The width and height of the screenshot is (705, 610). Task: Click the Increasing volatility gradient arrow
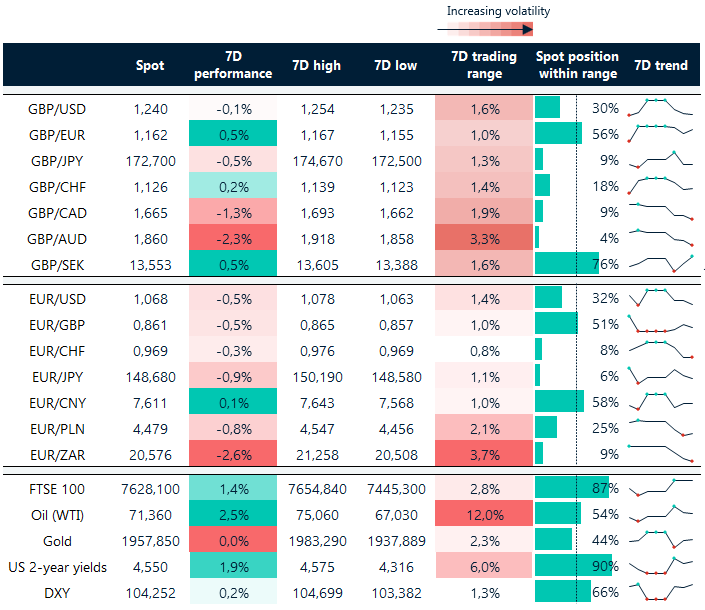pos(485,30)
